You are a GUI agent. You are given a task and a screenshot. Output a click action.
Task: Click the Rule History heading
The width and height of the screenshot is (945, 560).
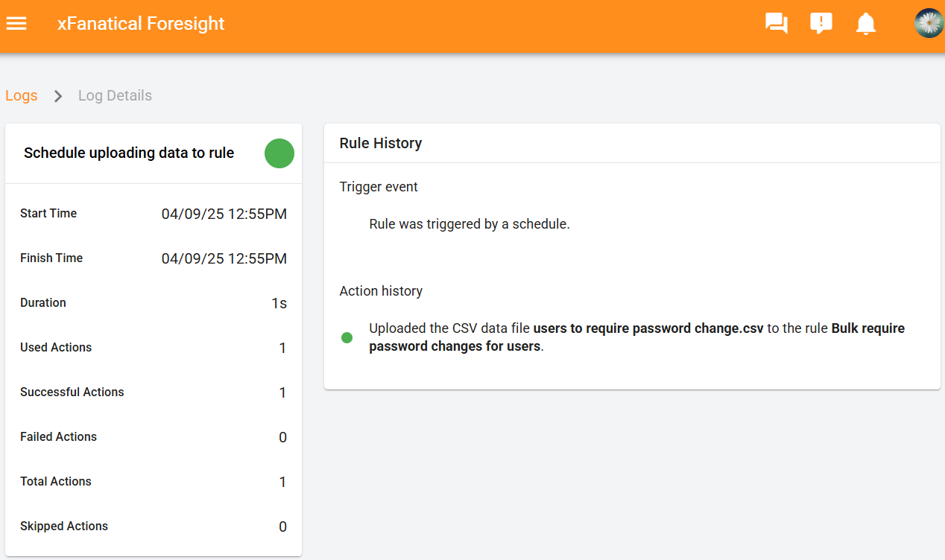(x=381, y=144)
